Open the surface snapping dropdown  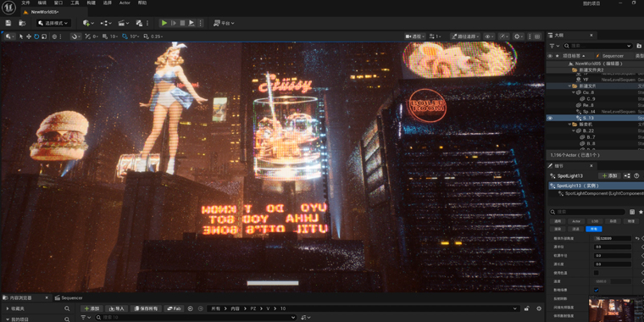(76, 36)
